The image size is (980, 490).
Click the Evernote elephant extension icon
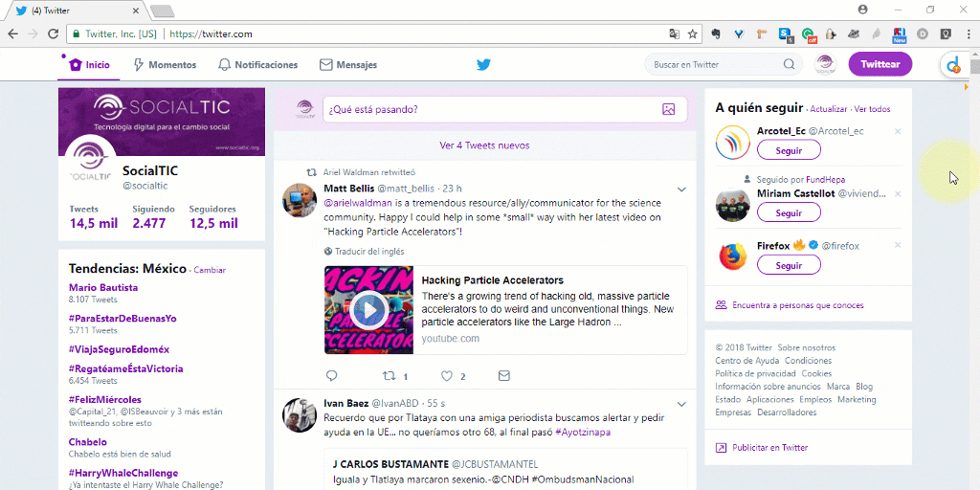[716, 33]
